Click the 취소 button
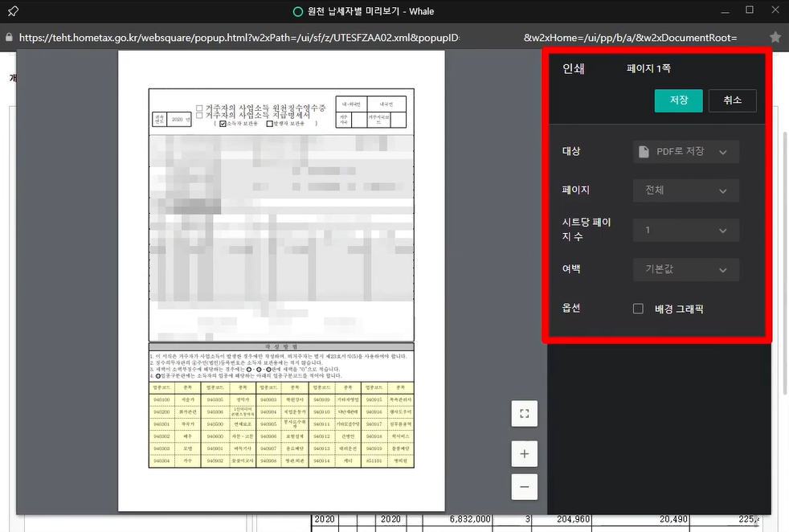The image size is (789, 532). click(732, 100)
